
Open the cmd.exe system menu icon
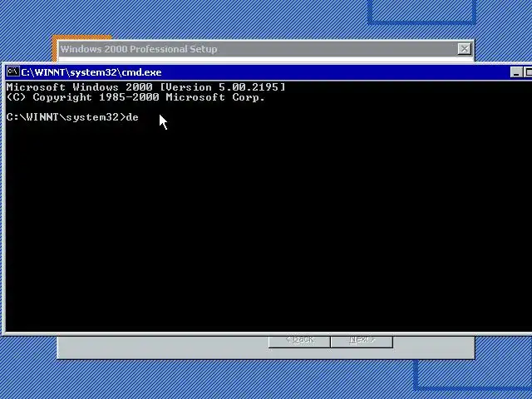[13, 72]
